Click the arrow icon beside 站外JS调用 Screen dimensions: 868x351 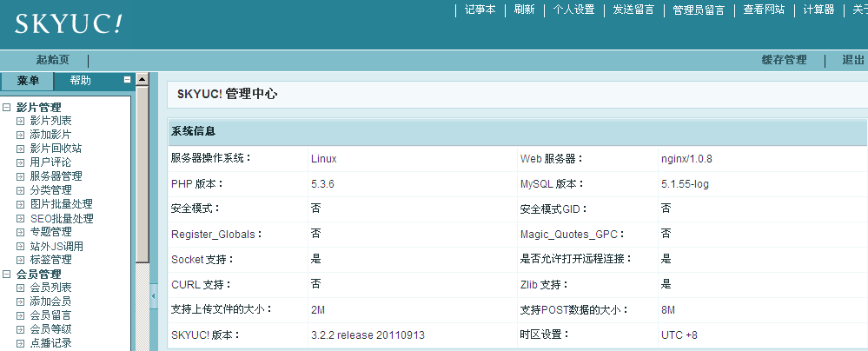tap(21, 247)
